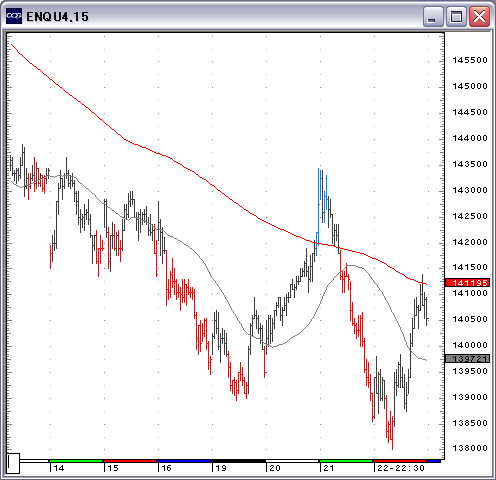The image size is (496, 480).
Task: Click the gray 139721 price marker
Action: [x=467, y=359]
